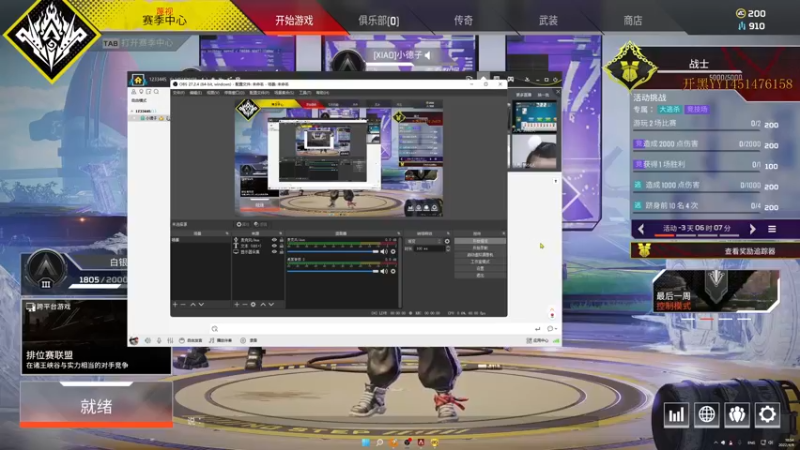Open OBS 帮助 Help menu
This screenshot has width=800, height=450.
click(322, 93)
